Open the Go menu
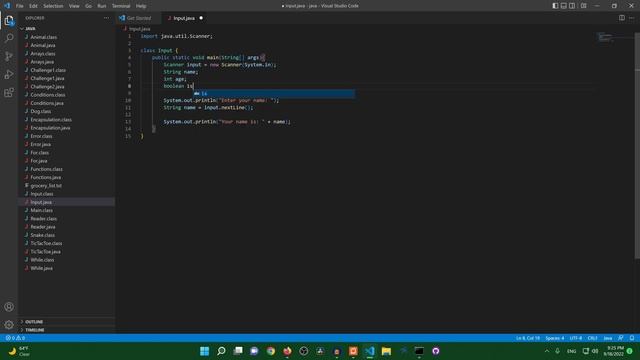Screen dimensions: 640x360 88,6
